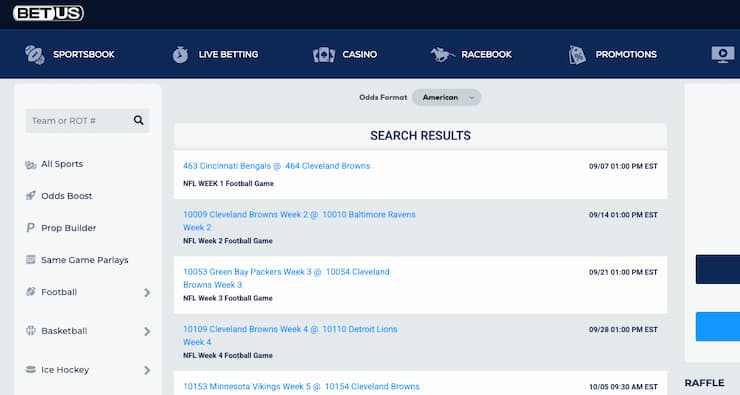Open the Live Betting section
The height and width of the screenshot is (395, 740).
click(x=228, y=54)
